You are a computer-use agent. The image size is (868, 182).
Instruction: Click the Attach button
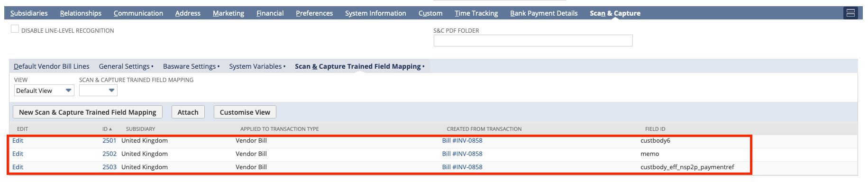coord(188,112)
